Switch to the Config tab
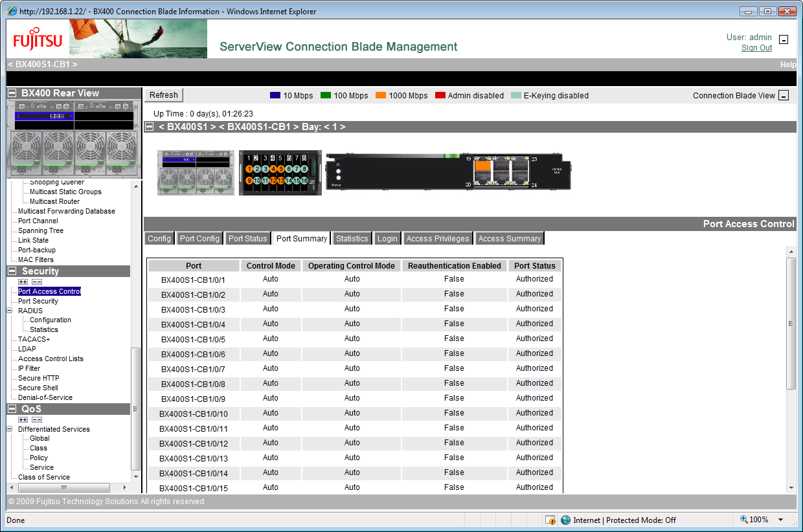This screenshot has height=532, width=803. coord(159,239)
